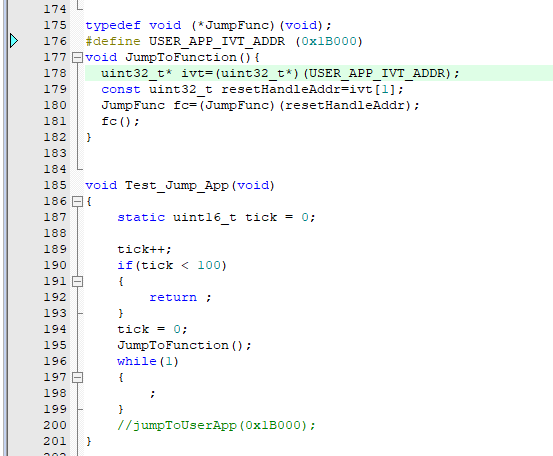Click the Test_Jump_App function name
Screen dimensions: 553x456
click(x=176, y=186)
